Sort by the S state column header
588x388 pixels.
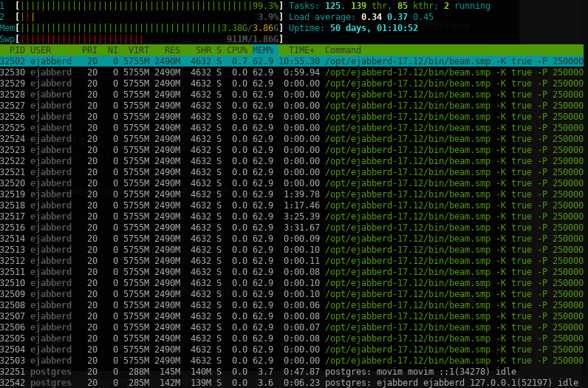219,50
